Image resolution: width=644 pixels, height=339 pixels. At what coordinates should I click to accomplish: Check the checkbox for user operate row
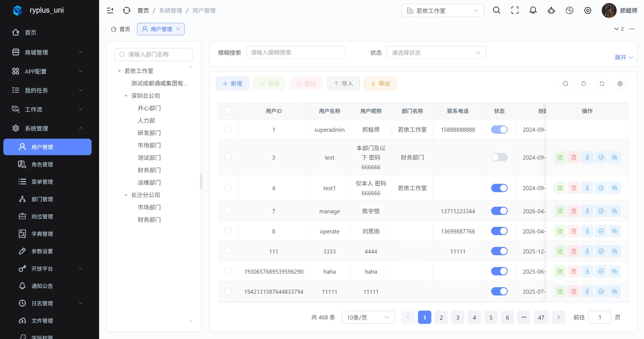pyautogui.click(x=228, y=231)
